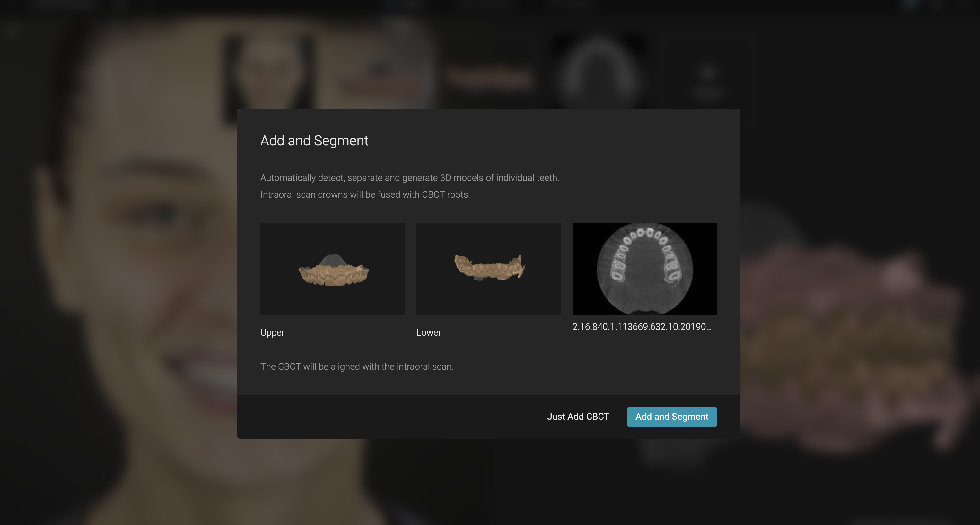Click the 'Intraoral scan crowns' description line
This screenshot has height=525, width=980.
pyautogui.click(x=365, y=195)
